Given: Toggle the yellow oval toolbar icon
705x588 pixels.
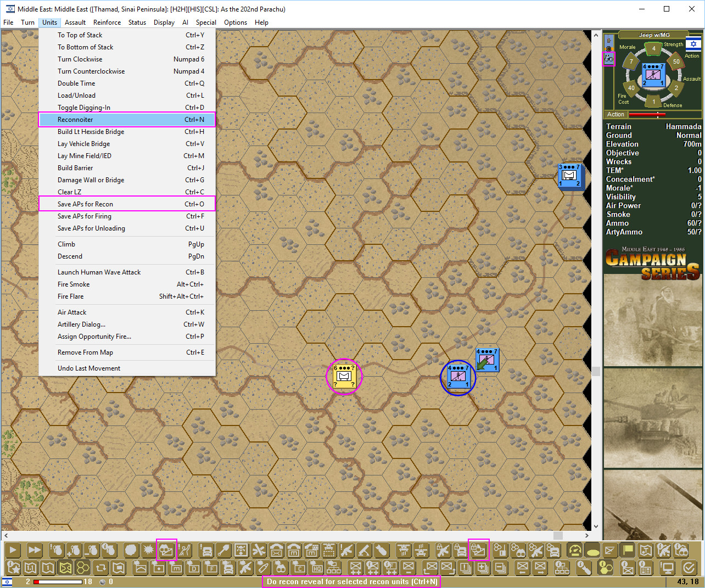Looking at the screenshot, I should click(x=592, y=550).
